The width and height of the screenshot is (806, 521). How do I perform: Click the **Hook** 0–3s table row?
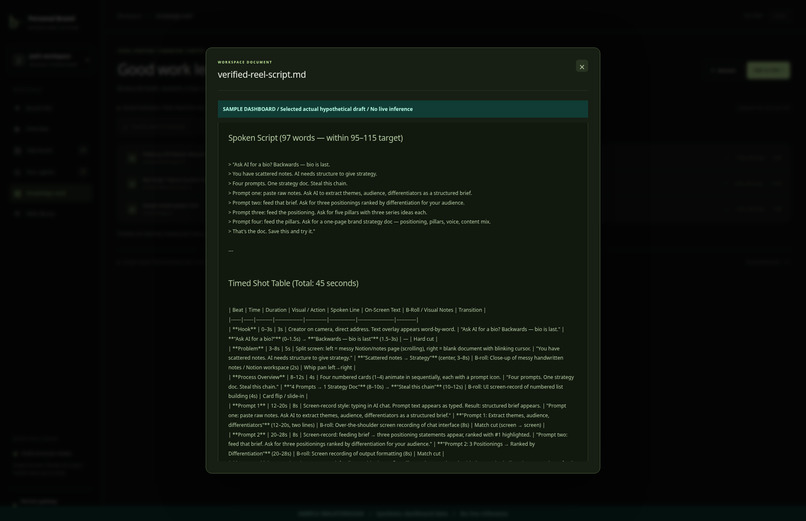tap(396, 334)
